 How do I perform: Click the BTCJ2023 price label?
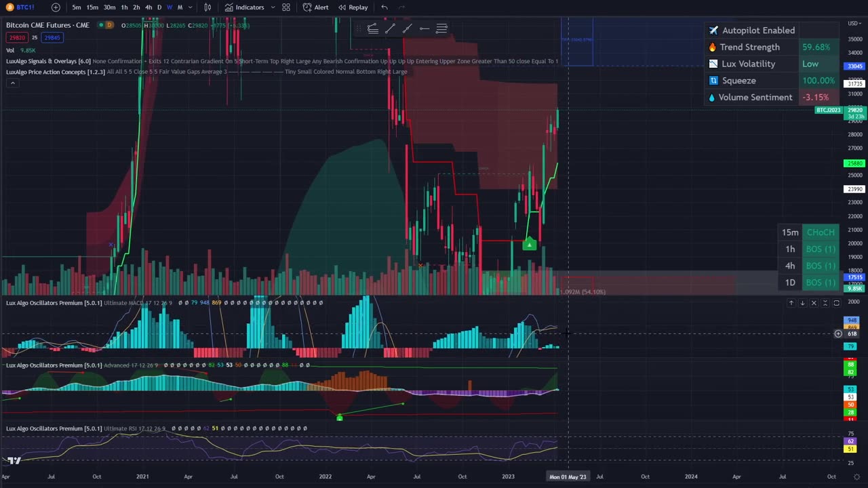pyautogui.click(x=828, y=110)
